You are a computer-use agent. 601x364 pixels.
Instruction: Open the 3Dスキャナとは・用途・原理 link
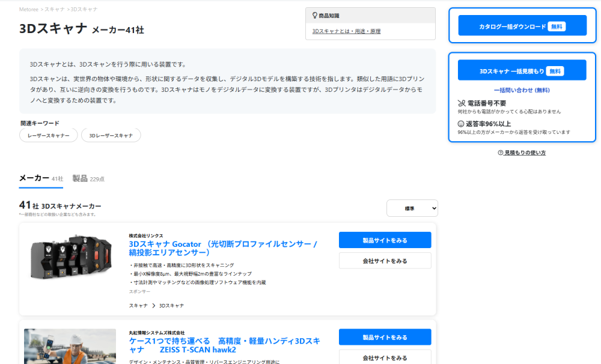point(346,31)
